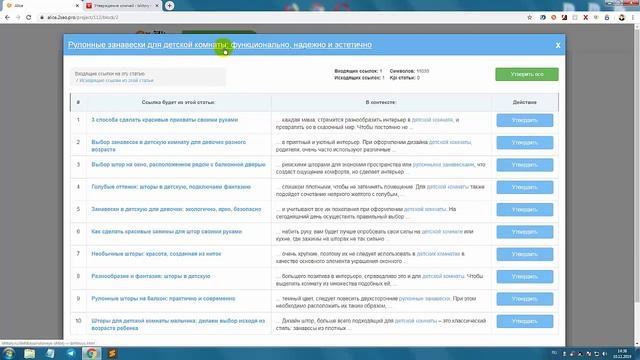Viewport: 640px width, 360px height.
Task: Click the black square extension icon
Action: pyautogui.click(x=564, y=18)
